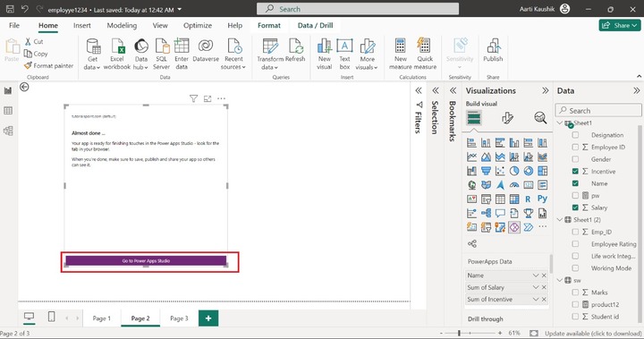Click Update available link in status bar
Viewport: 644px width, 339px height.
point(593,334)
